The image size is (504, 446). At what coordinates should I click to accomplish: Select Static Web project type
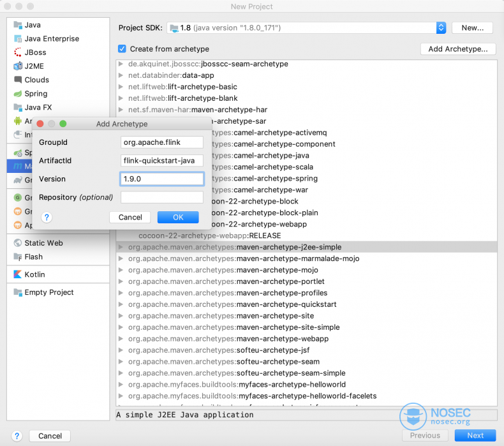58,243
